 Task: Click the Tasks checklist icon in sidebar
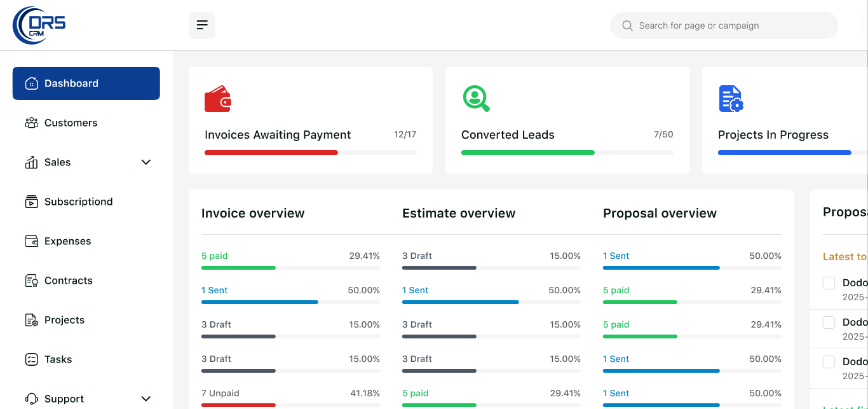[x=31, y=359]
